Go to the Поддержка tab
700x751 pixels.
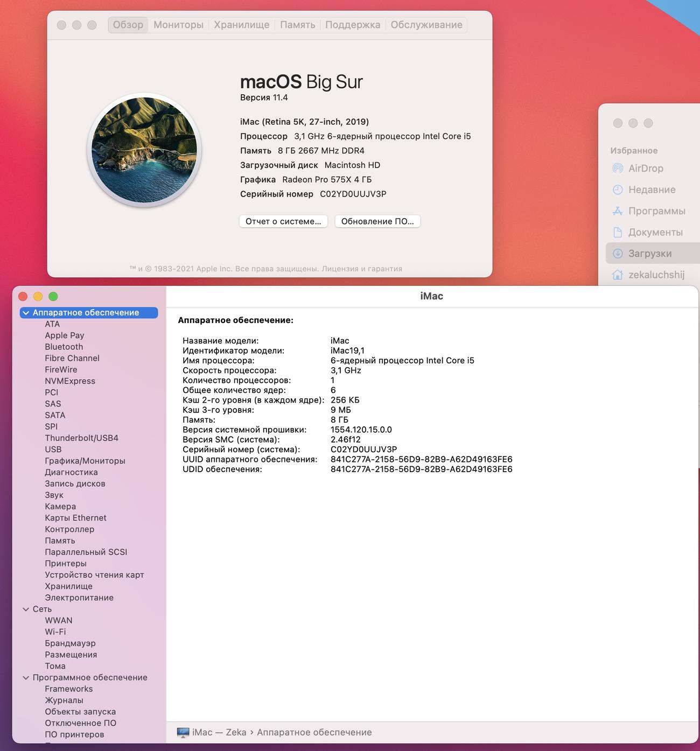click(353, 25)
